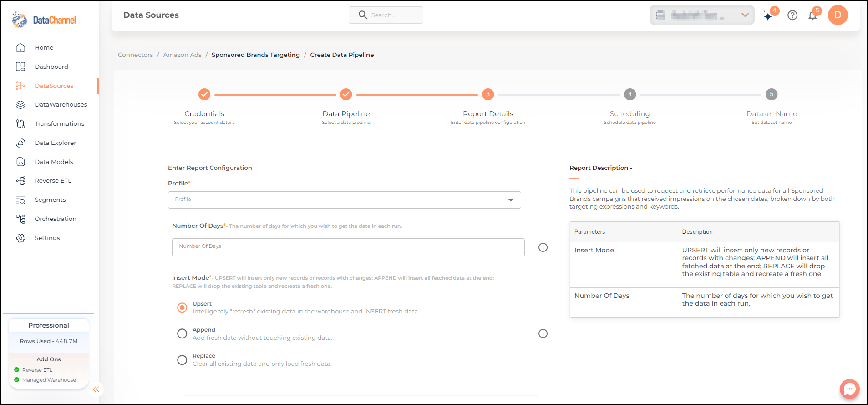Open Segments menu item
The width and height of the screenshot is (868, 405).
[x=50, y=200]
